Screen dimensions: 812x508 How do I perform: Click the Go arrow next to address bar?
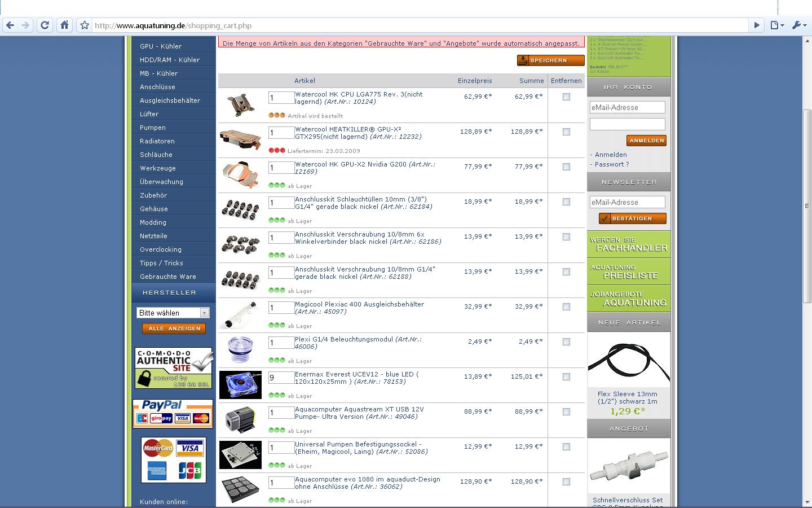[757, 25]
